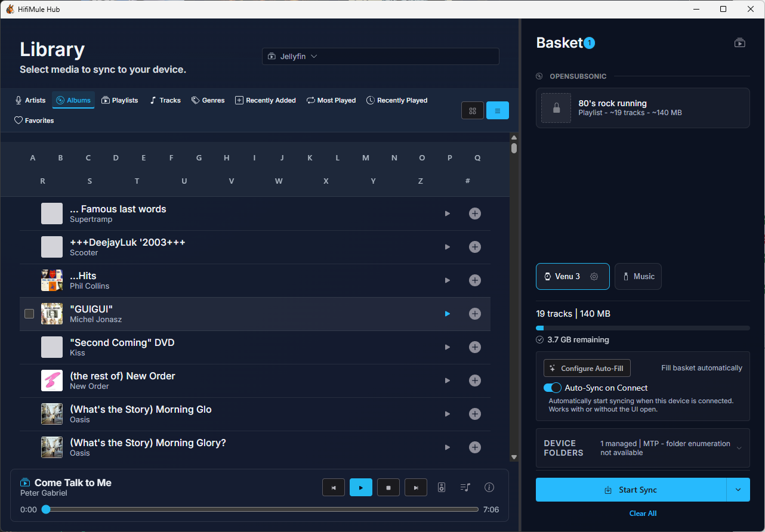Viewport: 765px width, 532px height.
Task: Click Supertramp artist name
Action: (91, 219)
